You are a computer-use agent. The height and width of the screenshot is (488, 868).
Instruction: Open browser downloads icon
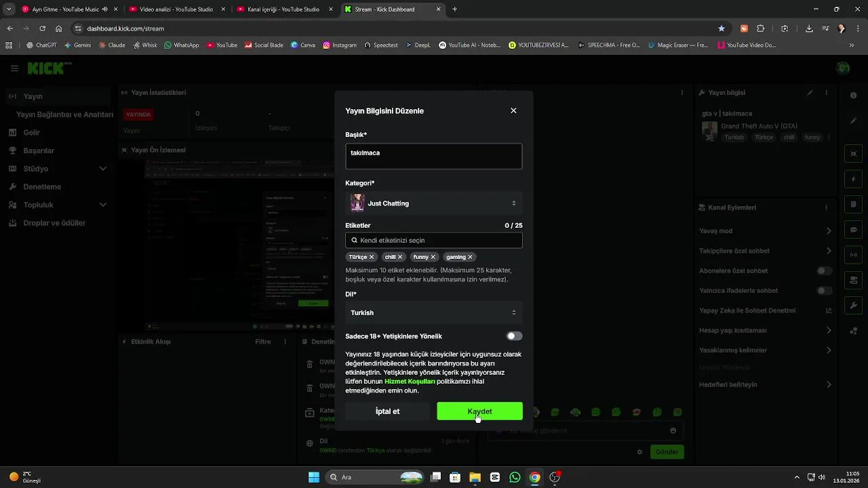809,28
